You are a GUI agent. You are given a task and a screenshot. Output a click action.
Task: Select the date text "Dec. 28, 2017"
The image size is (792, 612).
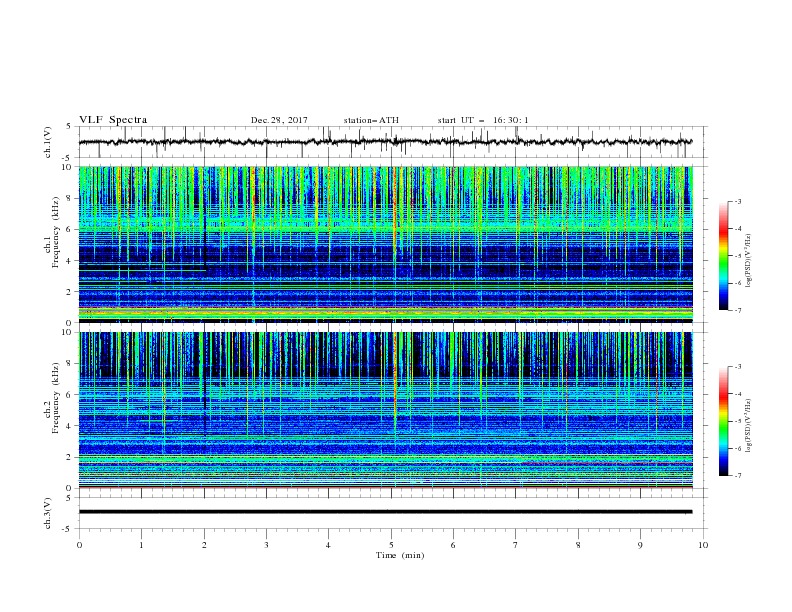[x=279, y=120]
